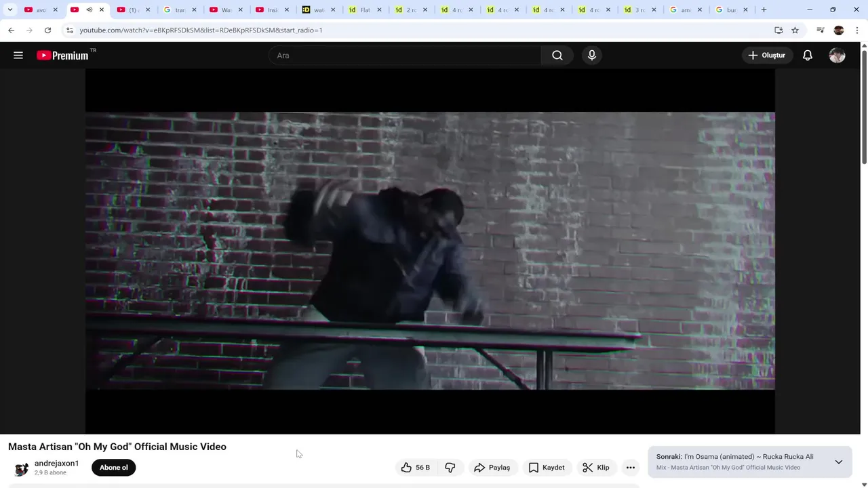Close the 'bur' Google tab
This screenshot has width=868, height=488.
click(x=746, y=9)
